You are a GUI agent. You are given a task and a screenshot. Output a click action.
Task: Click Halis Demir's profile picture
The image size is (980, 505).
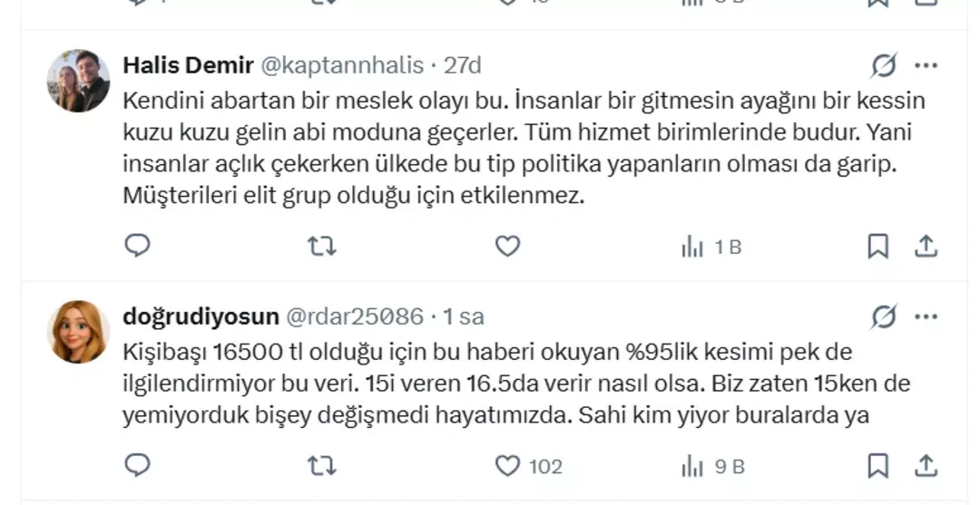78,81
